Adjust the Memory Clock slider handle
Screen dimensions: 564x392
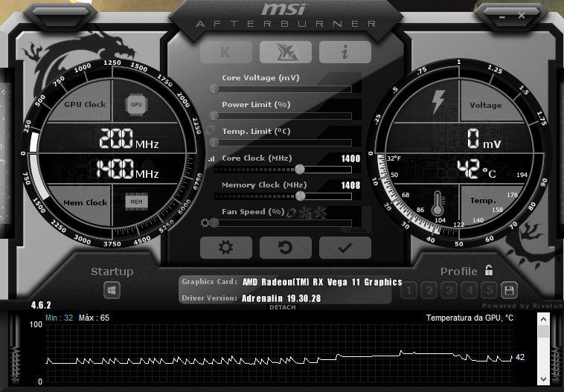click(x=301, y=196)
